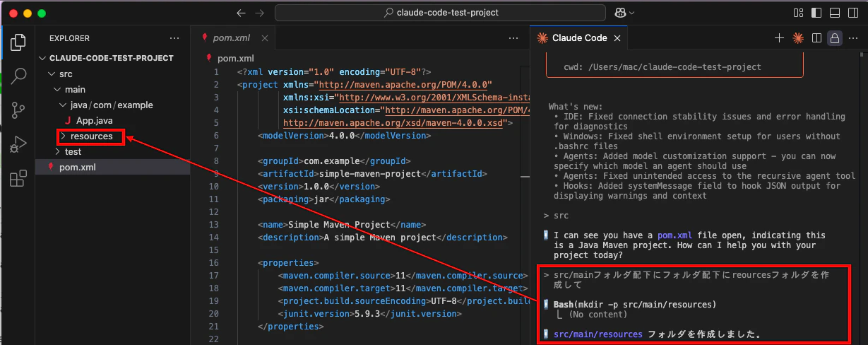Viewport: 868px width, 345px height.
Task: Click the artifactId simple-maven-project line
Action: tap(373, 173)
